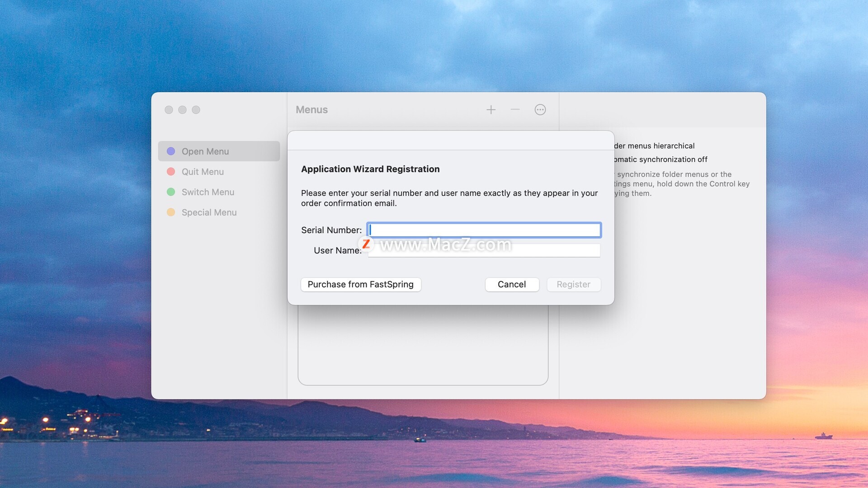Click the Register button
The image size is (868, 488).
coord(573,285)
